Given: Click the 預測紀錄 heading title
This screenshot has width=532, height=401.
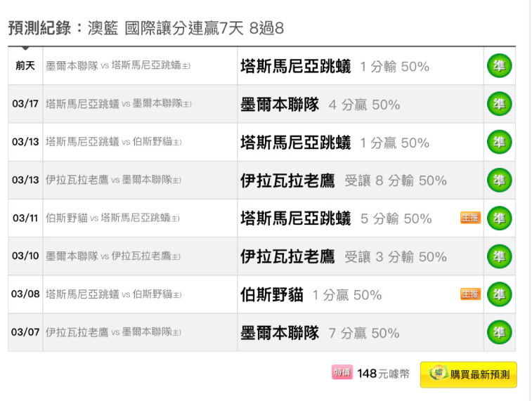Looking at the screenshot, I should (146, 28).
